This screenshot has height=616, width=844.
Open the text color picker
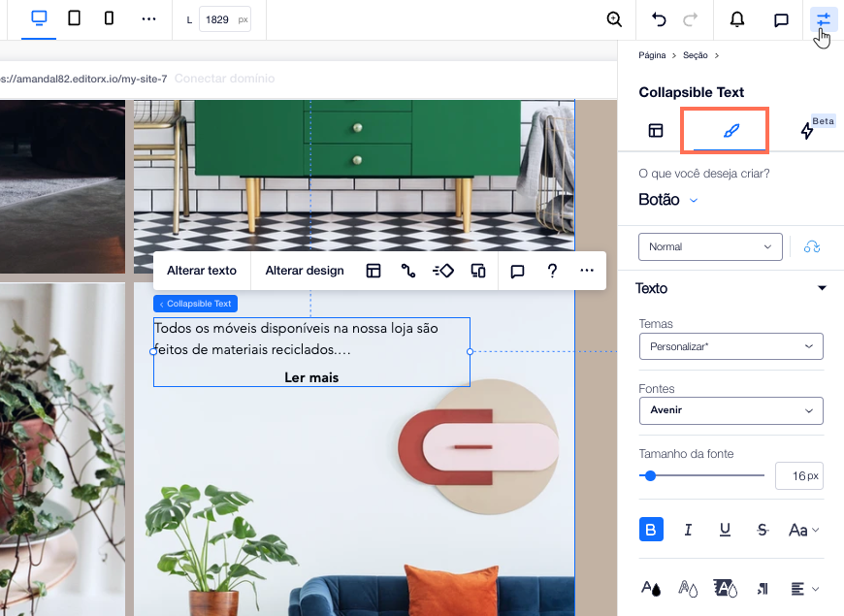coord(651,588)
